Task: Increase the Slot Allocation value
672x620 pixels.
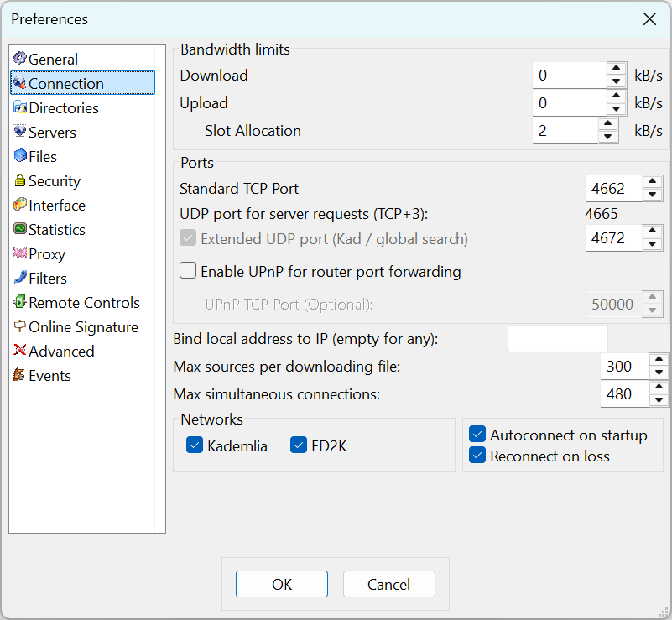Action: [607, 123]
